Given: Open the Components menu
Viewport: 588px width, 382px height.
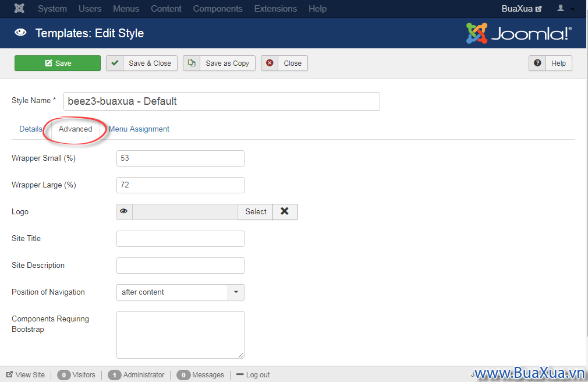Looking at the screenshot, I should click(218, 9).
